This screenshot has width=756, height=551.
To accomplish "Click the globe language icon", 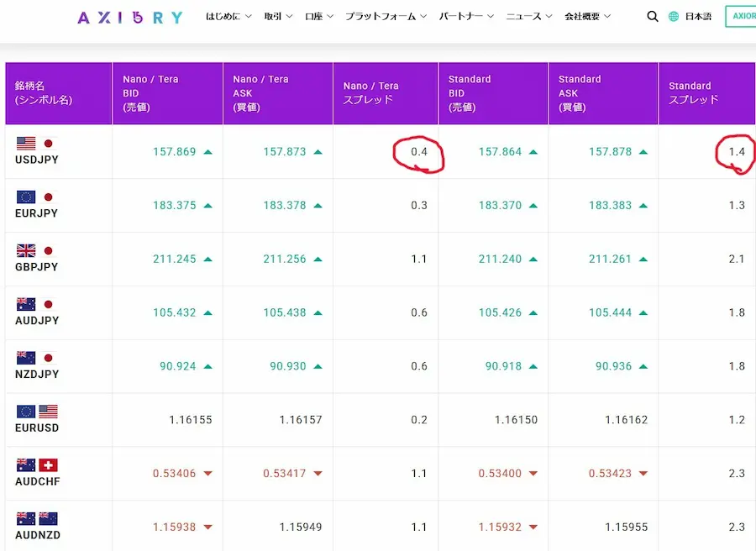I will (674, 17).
